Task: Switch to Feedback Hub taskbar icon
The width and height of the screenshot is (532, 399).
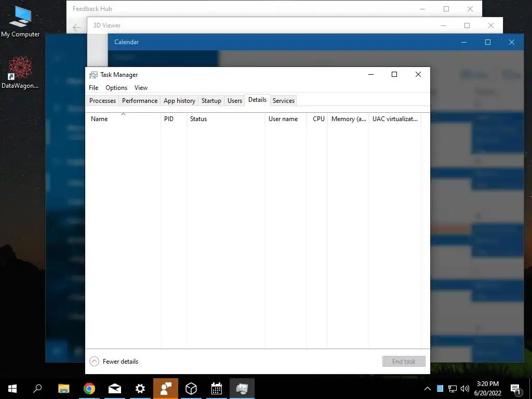Action: [x=166, y=389]
